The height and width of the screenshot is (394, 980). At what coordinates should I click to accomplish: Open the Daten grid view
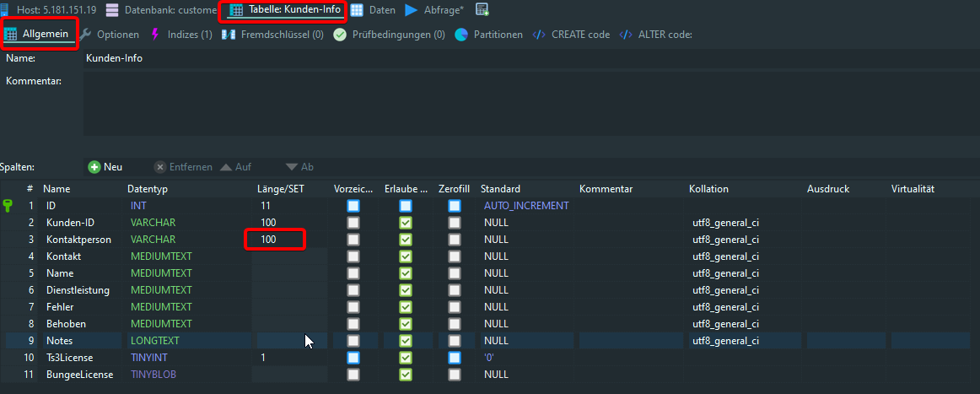pyautogui.click(x=358, y=10)
